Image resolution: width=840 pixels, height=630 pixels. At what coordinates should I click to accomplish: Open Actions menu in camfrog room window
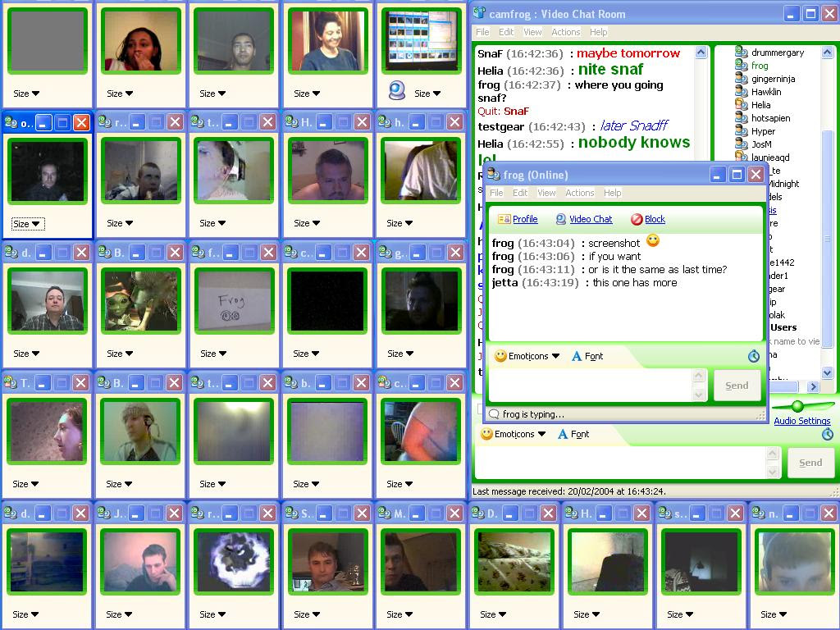pyautogui.click(x=566, y=32)
